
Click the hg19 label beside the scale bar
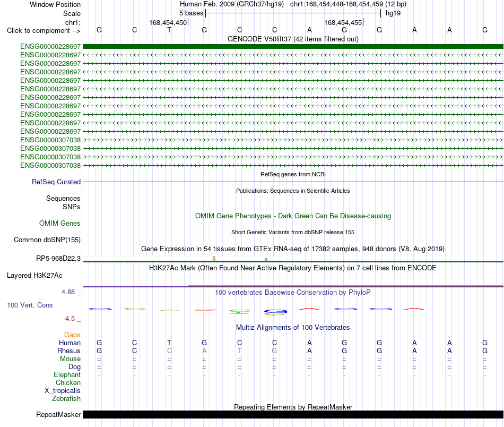[x=393, y=13]
